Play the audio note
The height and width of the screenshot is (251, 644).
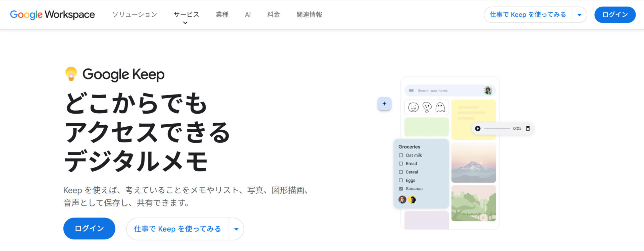coord(478,128)
